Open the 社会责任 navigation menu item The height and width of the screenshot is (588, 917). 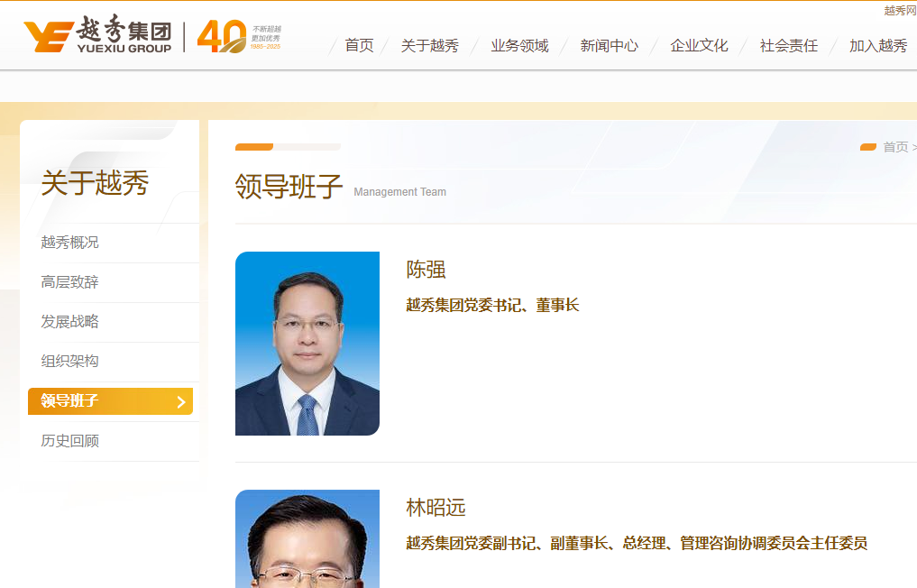pyautogui.click(x=788, y=46)
